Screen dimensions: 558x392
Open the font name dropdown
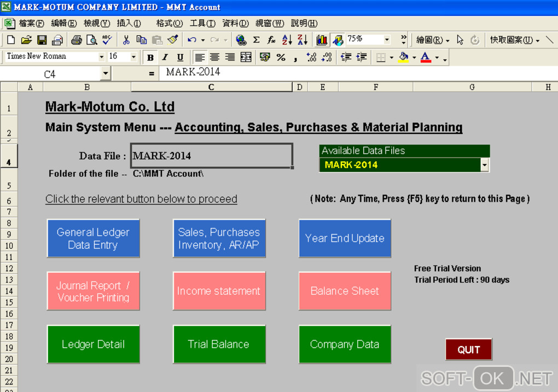tap(101, 56)
